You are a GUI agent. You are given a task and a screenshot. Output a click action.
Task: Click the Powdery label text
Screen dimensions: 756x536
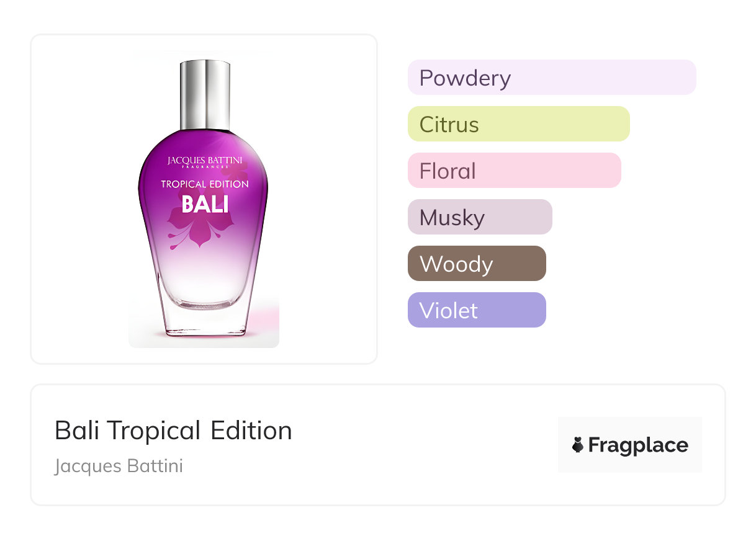click(x=465, y=78)
